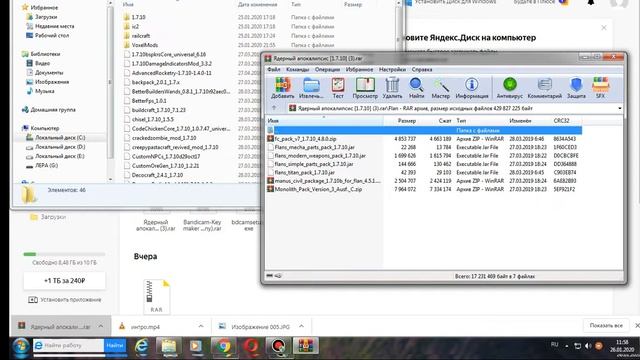The width and height of the screenshot is (640, 360).
Task: Open the Настройки menu
Action: 392,69
